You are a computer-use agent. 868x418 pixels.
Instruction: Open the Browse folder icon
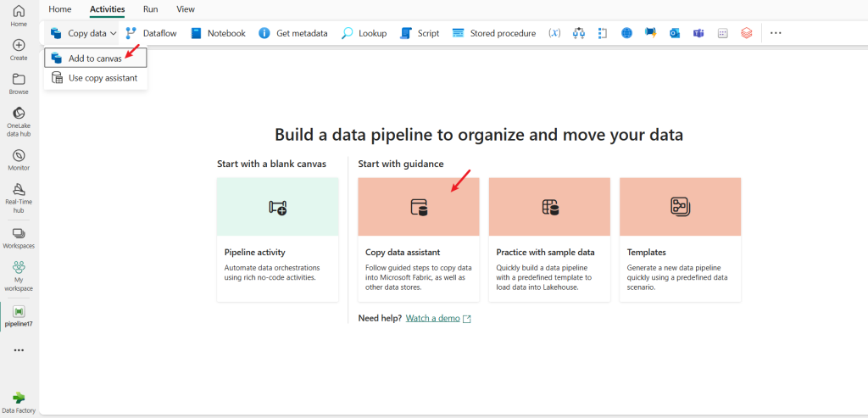point(19,84)
